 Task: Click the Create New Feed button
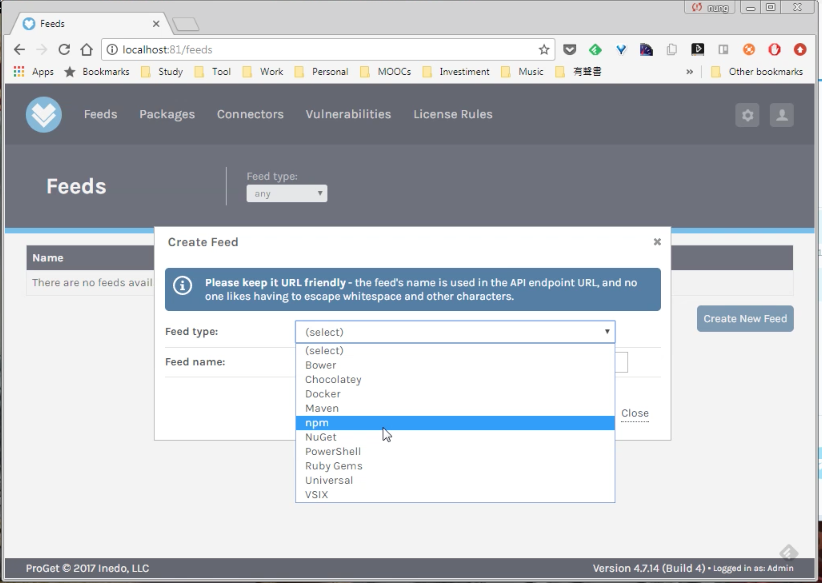click(745, 319)
